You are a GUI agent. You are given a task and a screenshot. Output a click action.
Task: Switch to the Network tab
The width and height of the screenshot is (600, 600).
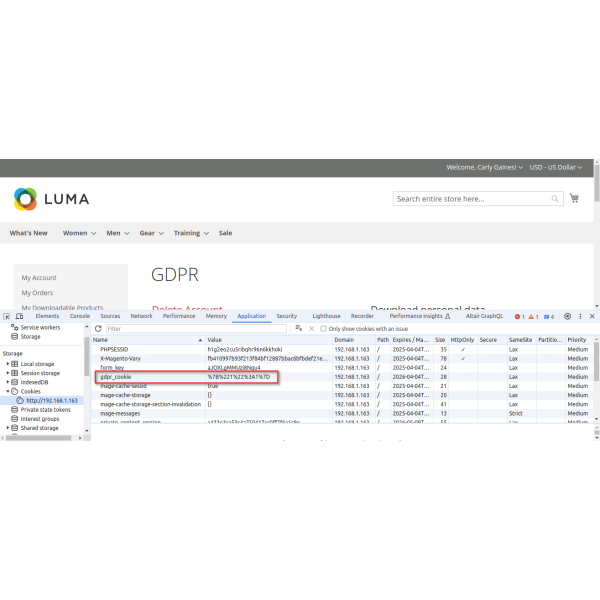click(x=141, y=316)
